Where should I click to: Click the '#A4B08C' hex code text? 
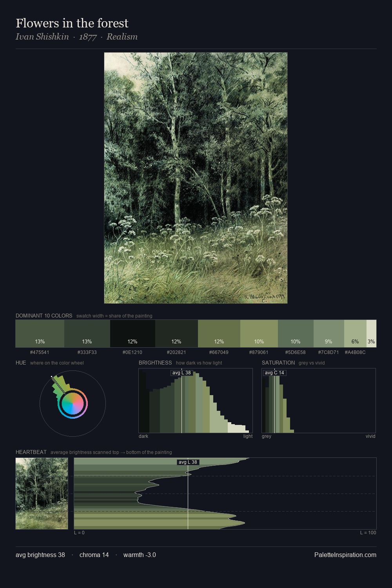(x=355, y=352)
